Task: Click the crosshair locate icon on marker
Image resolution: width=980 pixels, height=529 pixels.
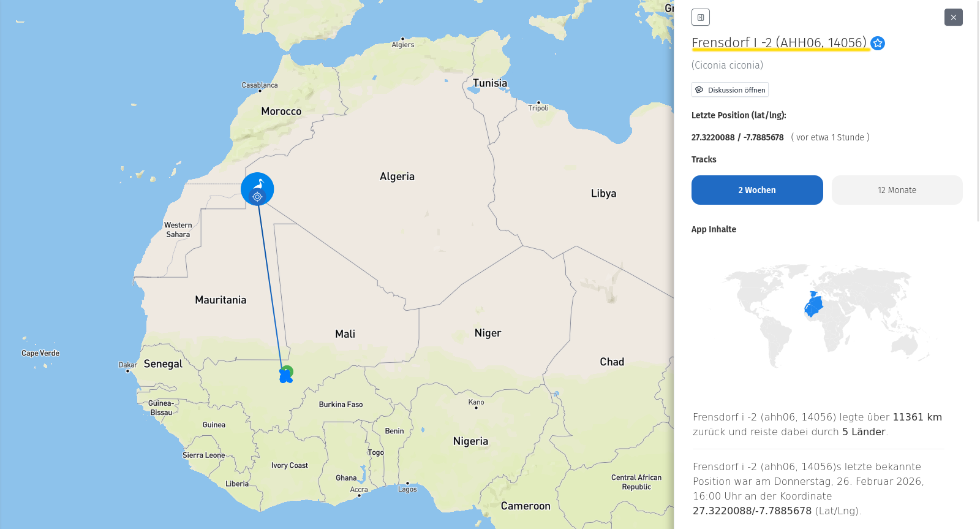Action: pos(257,197)
